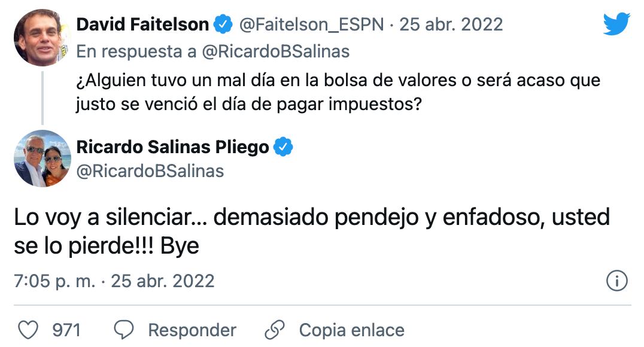Click the Responder button
This screenshot has width=644, height=347.
pos(193,329)
